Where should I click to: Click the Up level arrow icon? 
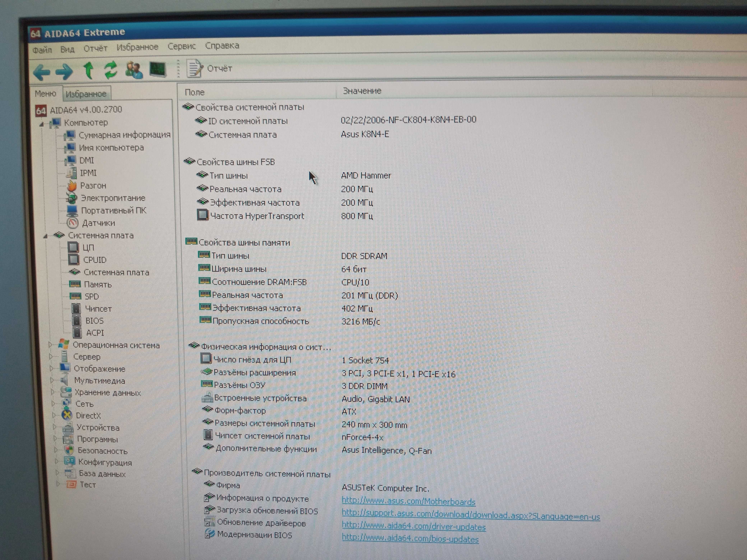(x=89, y=70)
